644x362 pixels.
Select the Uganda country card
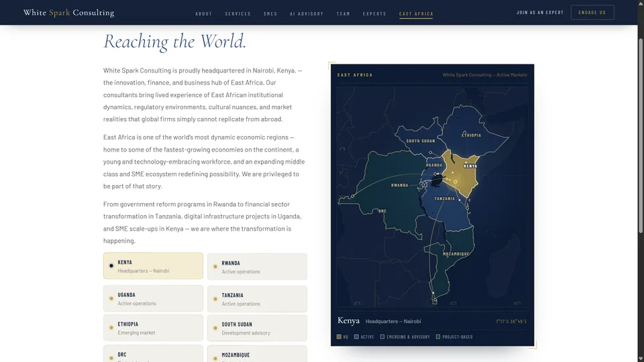[x=153, y=299]
